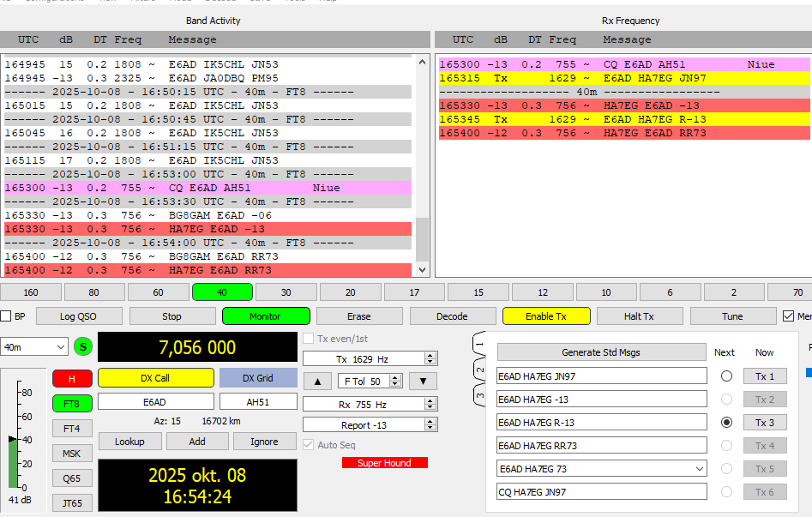
Task: Select the JT65 mode button
Action: pyautogui.click(x=72, y=502)
